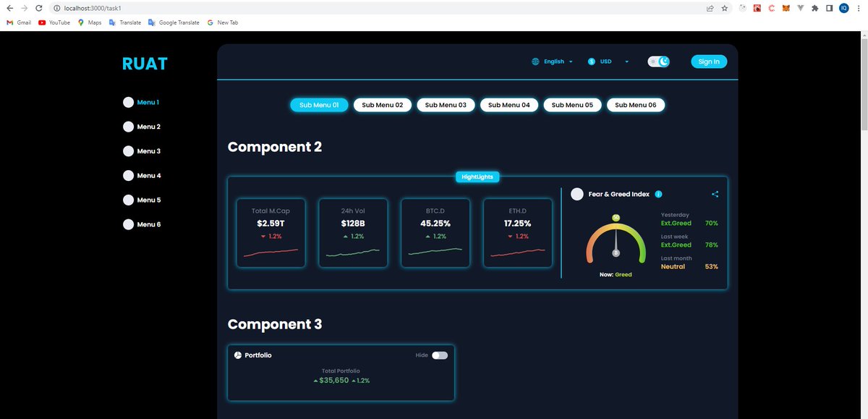The height and width of the screenshot is (419, 868).
Task: Click the HightLights badge
Action: 477,176
